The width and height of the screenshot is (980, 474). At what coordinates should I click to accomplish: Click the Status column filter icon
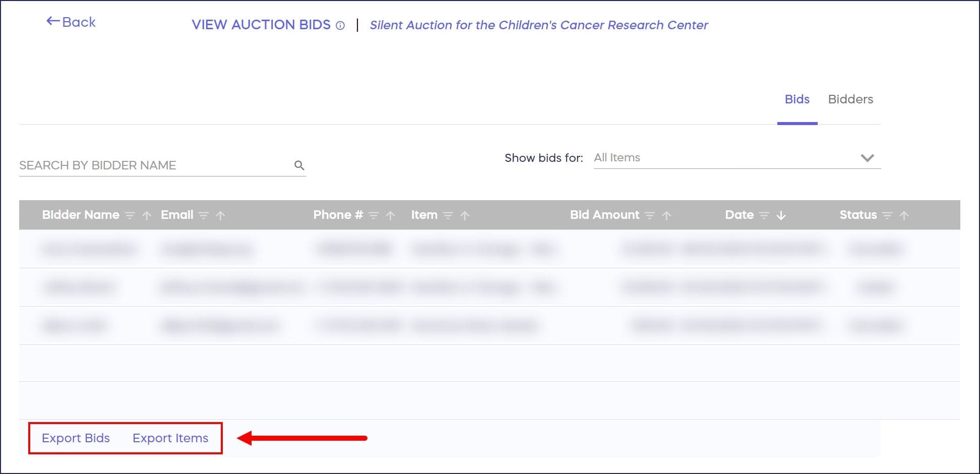click(887, 216)
